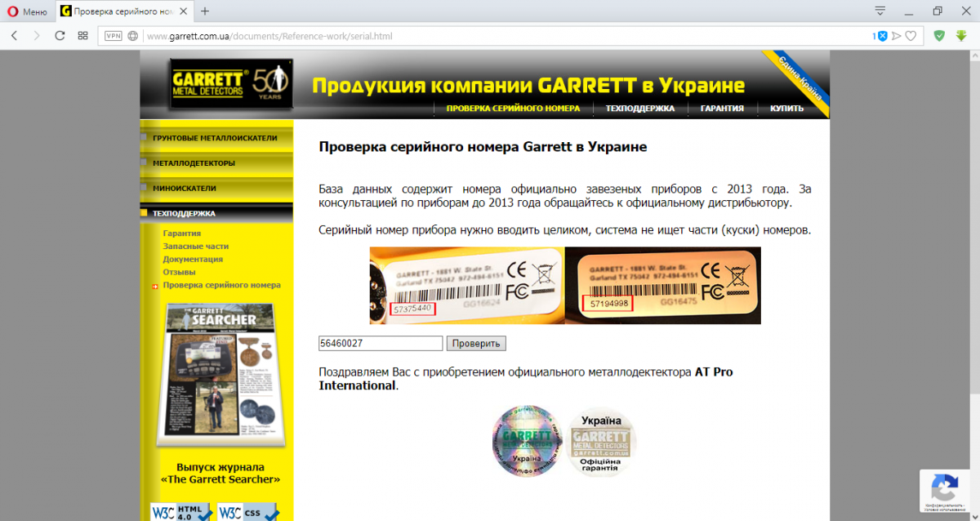Open Проверка серийного номера sidebar link

click(x=221, y=285)
